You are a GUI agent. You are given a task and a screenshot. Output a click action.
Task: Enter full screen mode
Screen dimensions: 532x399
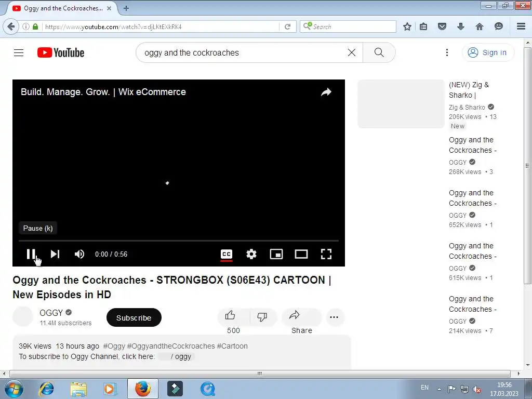pos(326,254)
